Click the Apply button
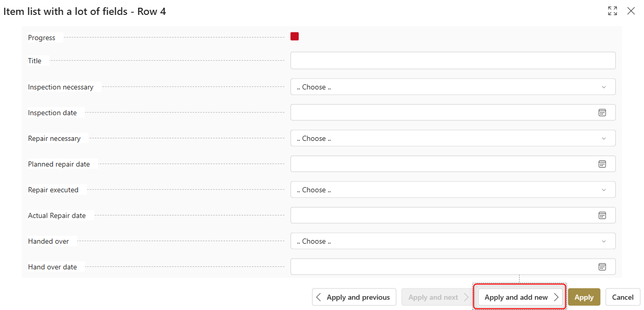Viewport: 644px width, 310px height. (x=584, y=297)
